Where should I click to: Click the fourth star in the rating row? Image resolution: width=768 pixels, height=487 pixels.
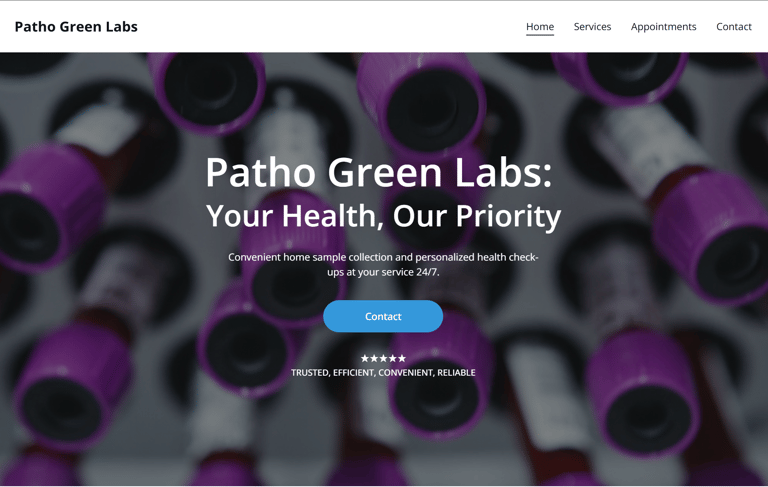[x=392, y=359]
